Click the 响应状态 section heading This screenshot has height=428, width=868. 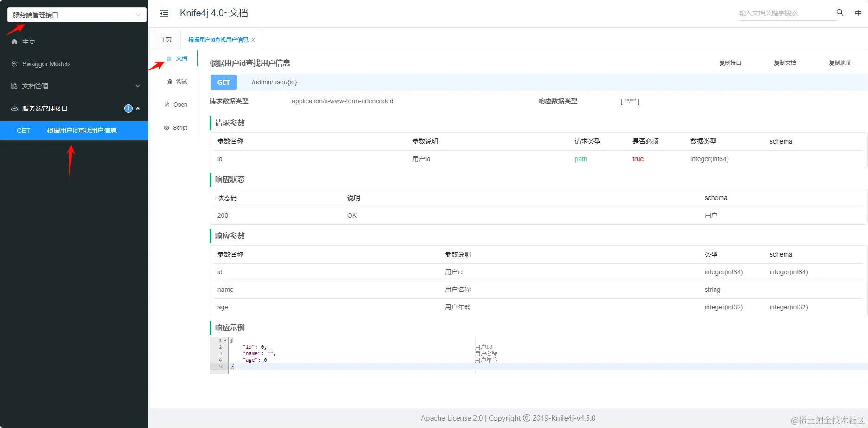click(x=230, y=179)
